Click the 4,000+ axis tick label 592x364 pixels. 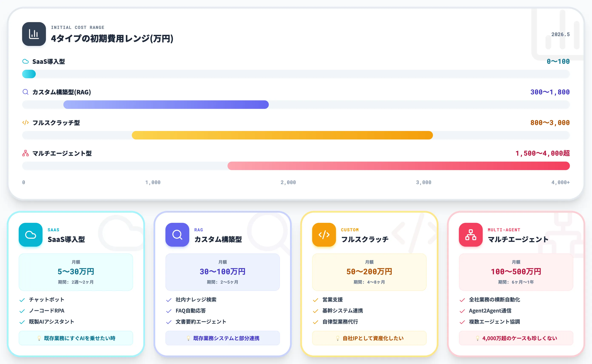coord(561,182)
